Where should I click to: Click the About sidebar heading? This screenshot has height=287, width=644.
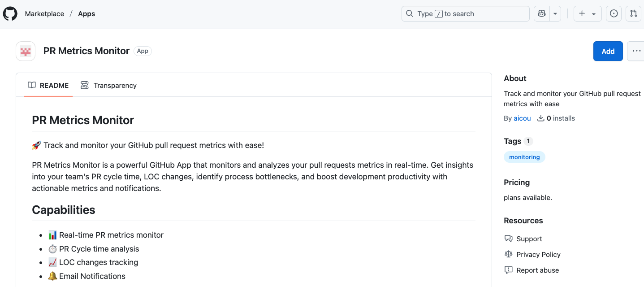pos(515,78)
